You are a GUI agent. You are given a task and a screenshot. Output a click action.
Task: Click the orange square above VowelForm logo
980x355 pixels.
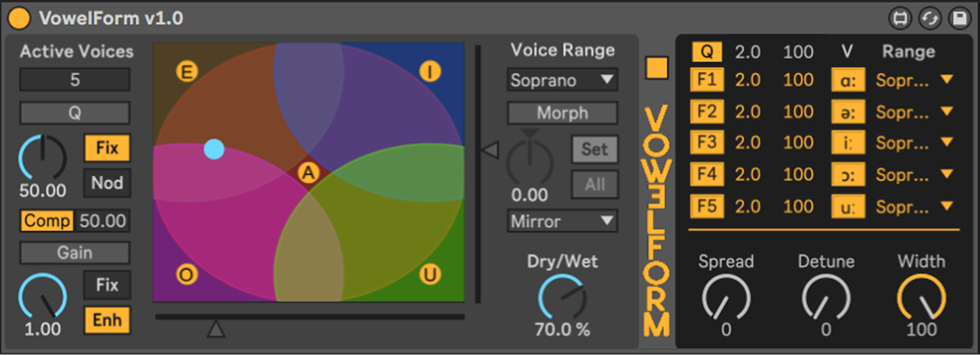point(656,67)
